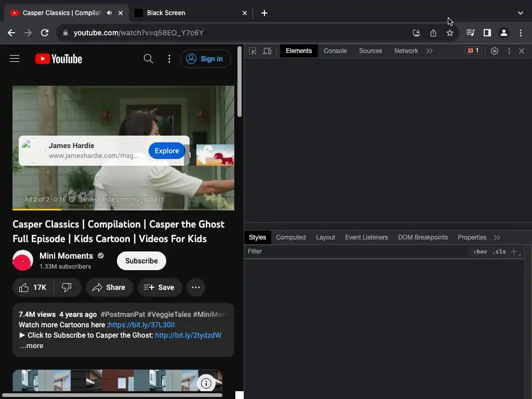This screenshot has width=532, height=399.
Task: Open the Mini Moments channel name
Action: [66, 256]
